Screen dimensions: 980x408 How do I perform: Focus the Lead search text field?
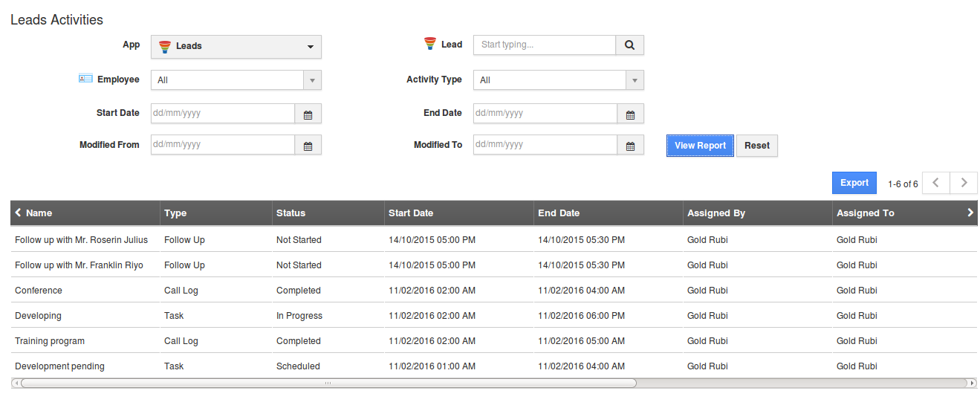[544, 45]
